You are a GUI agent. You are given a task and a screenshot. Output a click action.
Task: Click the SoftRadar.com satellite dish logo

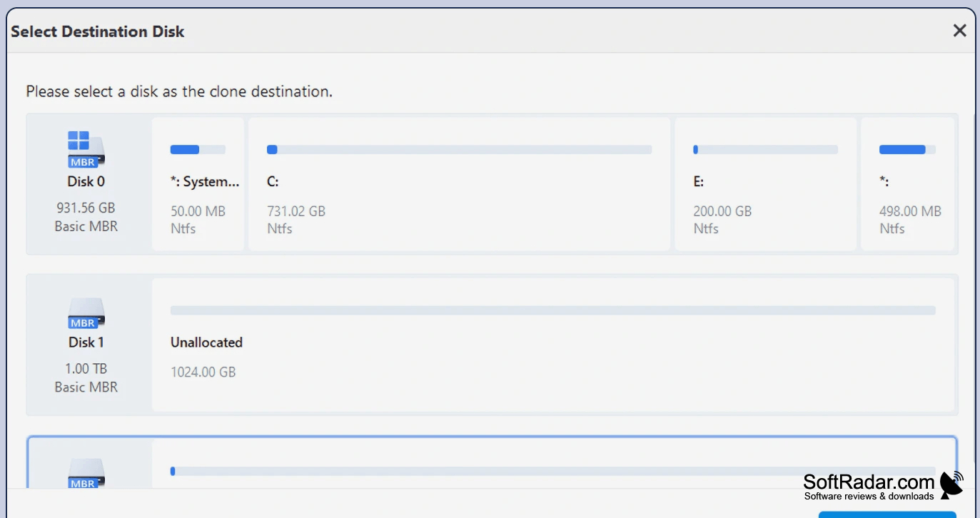click(x=952, y=484)
